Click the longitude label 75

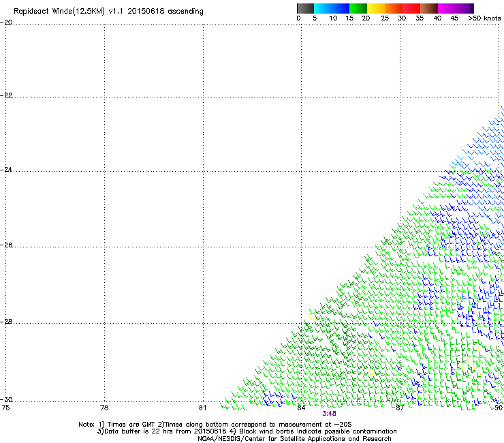click(x=5, y=408)
